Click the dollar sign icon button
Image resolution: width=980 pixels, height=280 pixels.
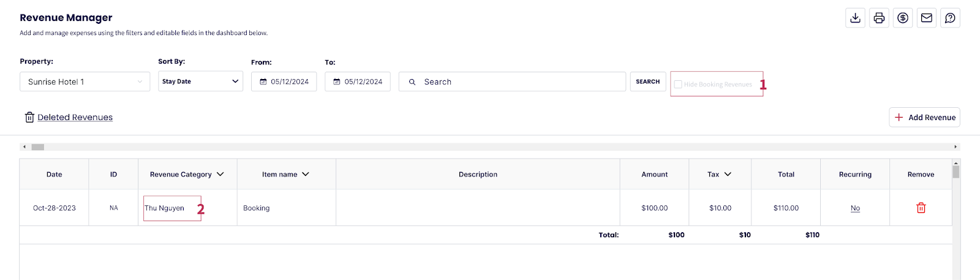(903, 18)
